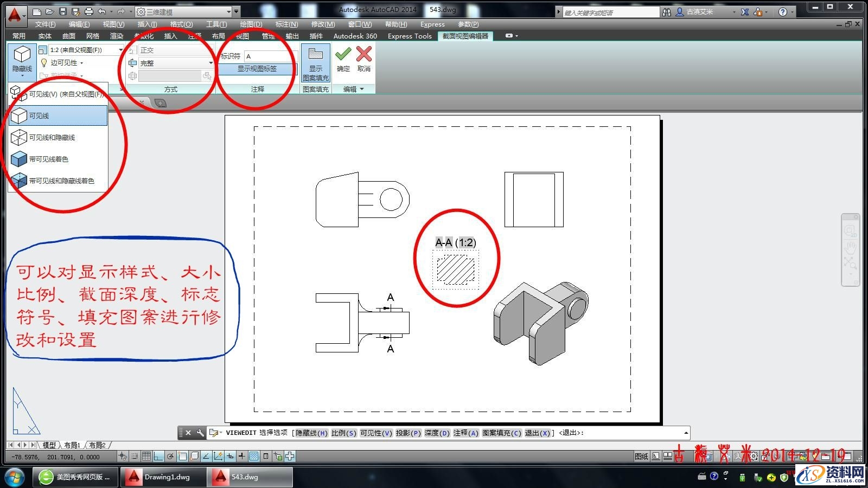
Task: Click the 取消 cancel button
Action: click(363, 57)
